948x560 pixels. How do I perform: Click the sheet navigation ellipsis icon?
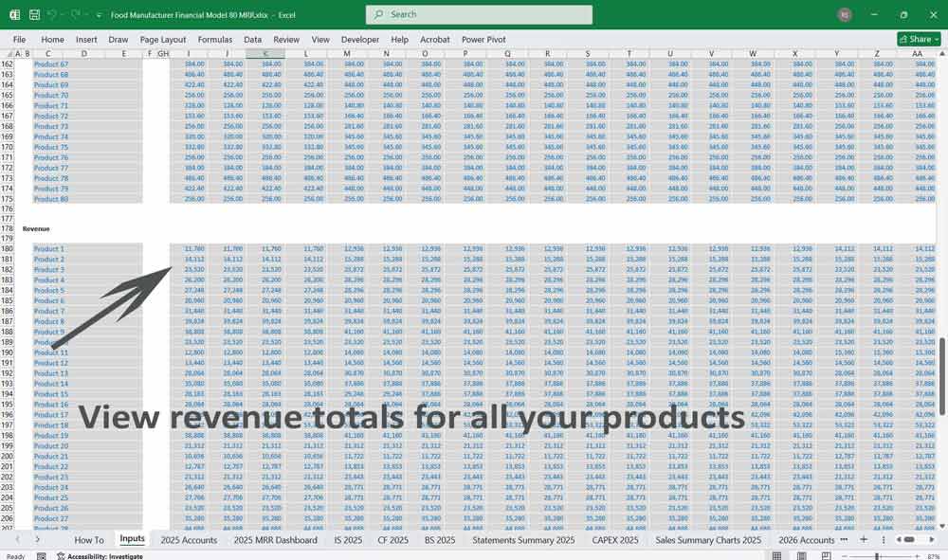844,539
